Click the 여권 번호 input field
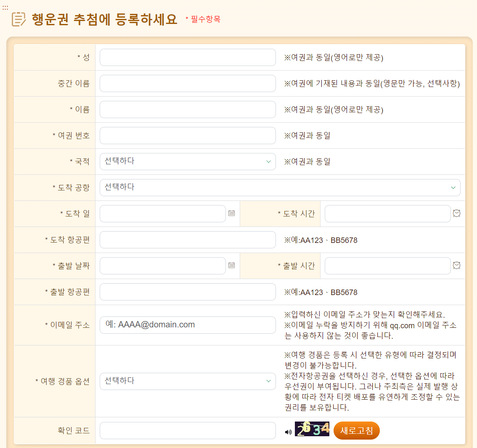This screenshot has width=477, height=448. pos(187,135)
